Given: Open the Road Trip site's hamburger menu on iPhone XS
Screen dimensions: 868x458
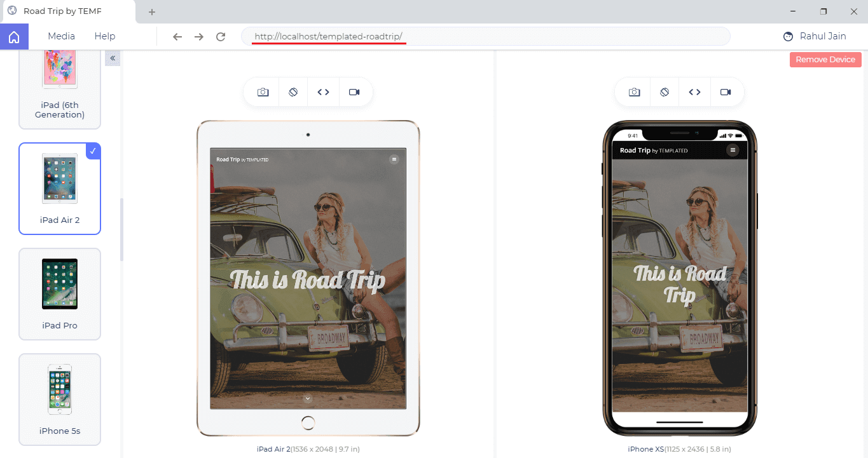Looking at the screenshot, I should (x=733, y=150).
